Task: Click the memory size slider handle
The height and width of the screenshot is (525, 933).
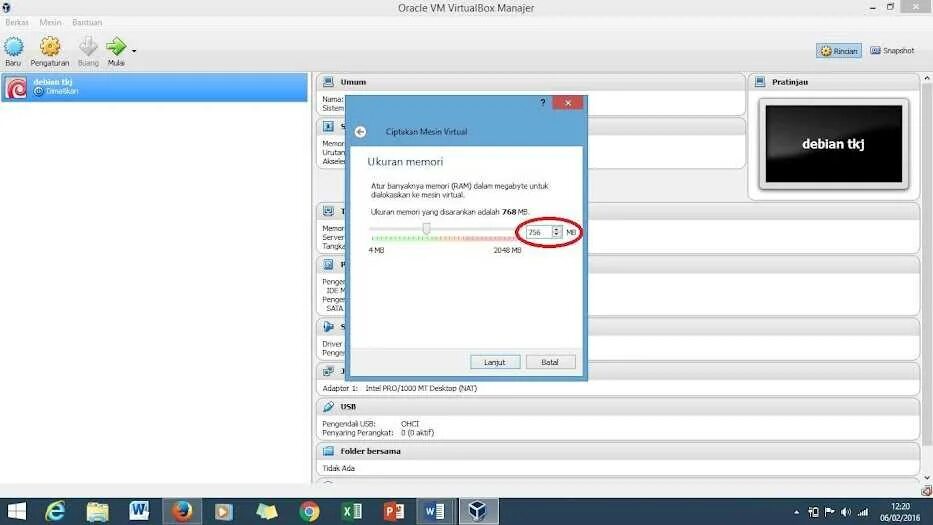Action: pos(426,229)
